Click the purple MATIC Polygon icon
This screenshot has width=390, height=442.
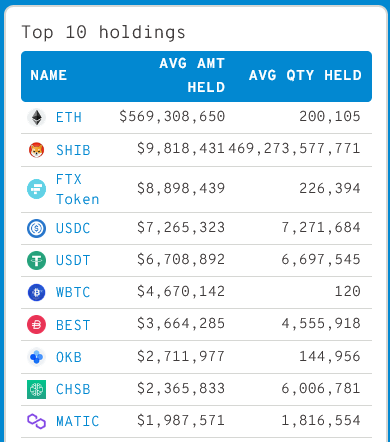point(36,421)
